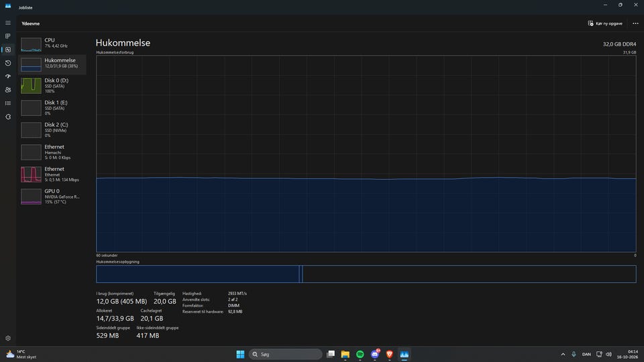644x362 pixels.
Task: Open the Details list icon in sidebar
Action: [8, 103]
